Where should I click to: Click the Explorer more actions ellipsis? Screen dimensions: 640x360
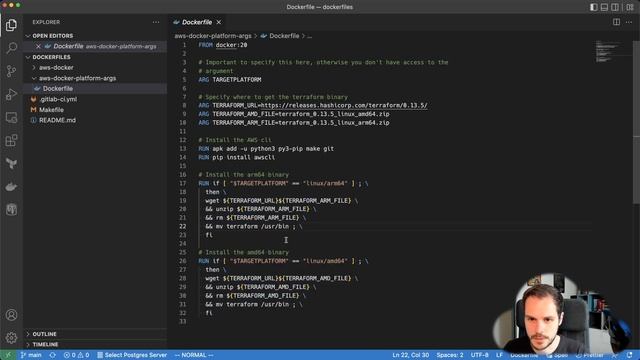tap(156, 22)
